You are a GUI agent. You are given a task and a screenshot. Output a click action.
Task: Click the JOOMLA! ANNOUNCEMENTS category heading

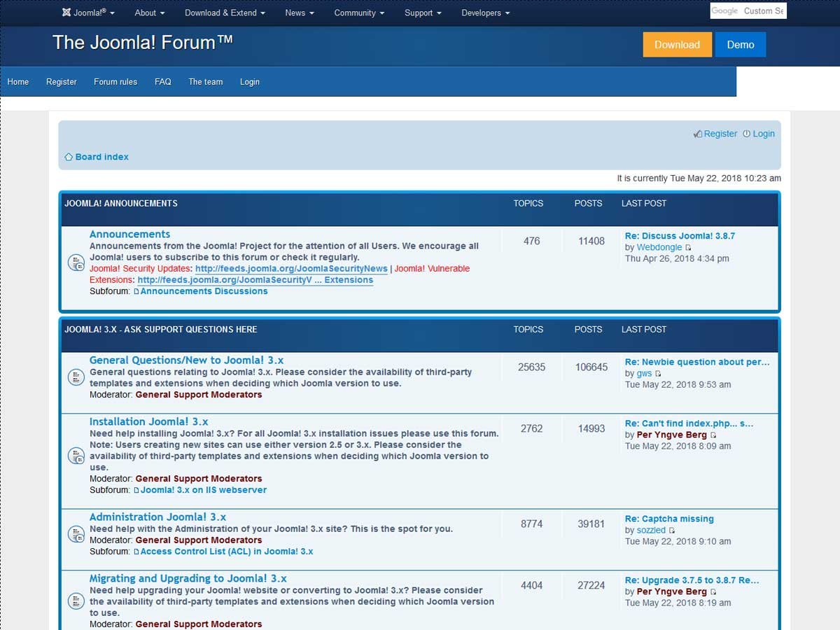(x=121, y=204)
